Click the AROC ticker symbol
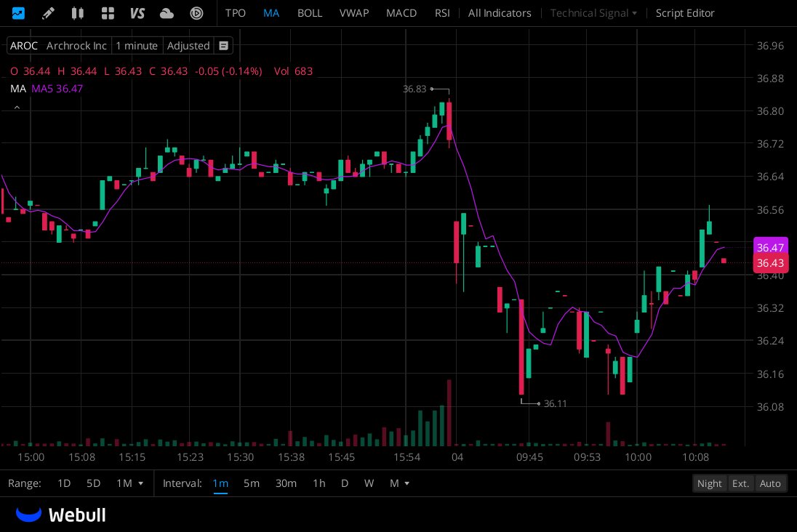Image resolution: width=797 pixels, height=532 pixels. click(x=24, y=46)
